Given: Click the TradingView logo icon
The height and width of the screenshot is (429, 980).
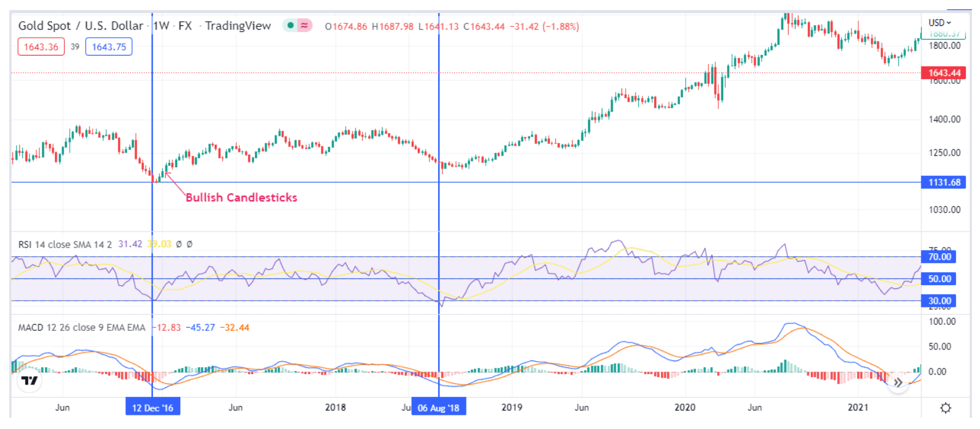Looking at the screenshot, I should pos(29,380).
